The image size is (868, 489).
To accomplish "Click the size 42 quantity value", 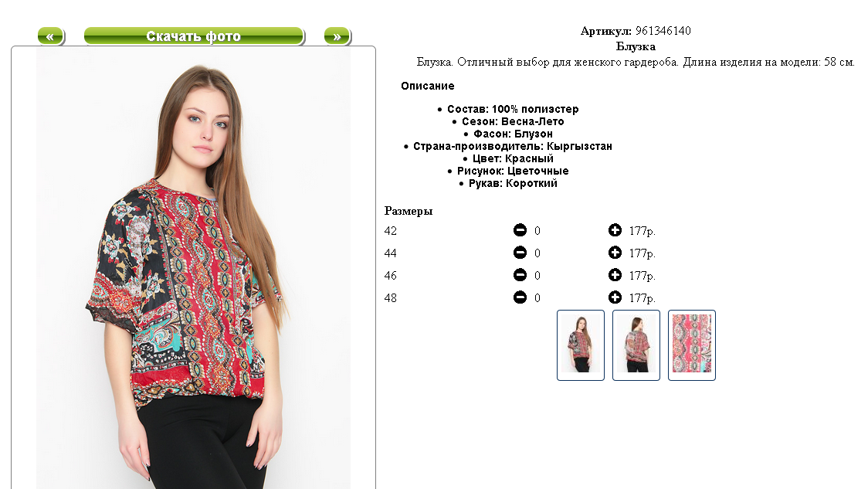I will click(537, 231).
